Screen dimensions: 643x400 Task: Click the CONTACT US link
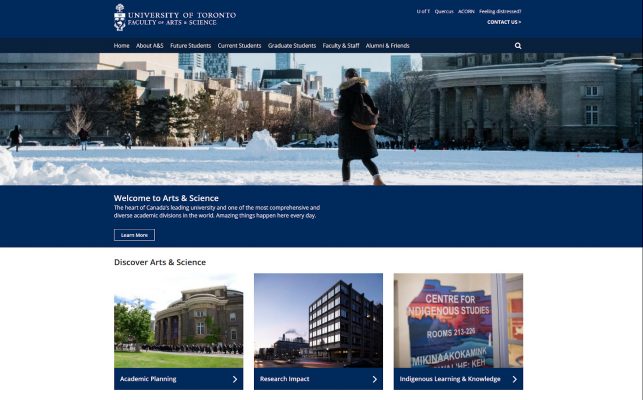point(504,22)
